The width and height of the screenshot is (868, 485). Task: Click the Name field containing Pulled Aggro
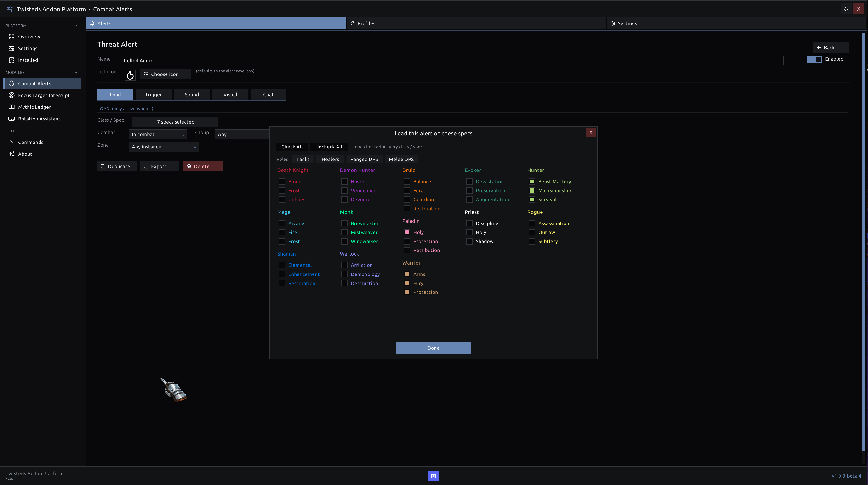452,60
